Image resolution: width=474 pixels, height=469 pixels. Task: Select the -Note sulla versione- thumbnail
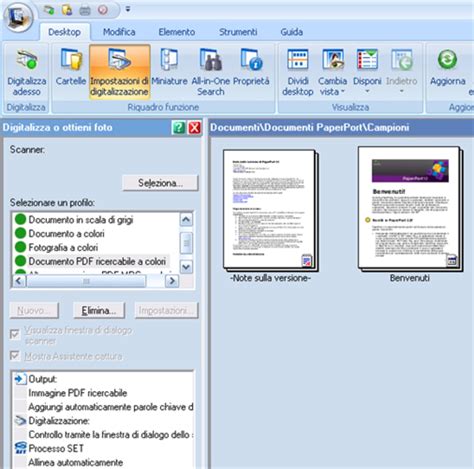coord(270,210)
